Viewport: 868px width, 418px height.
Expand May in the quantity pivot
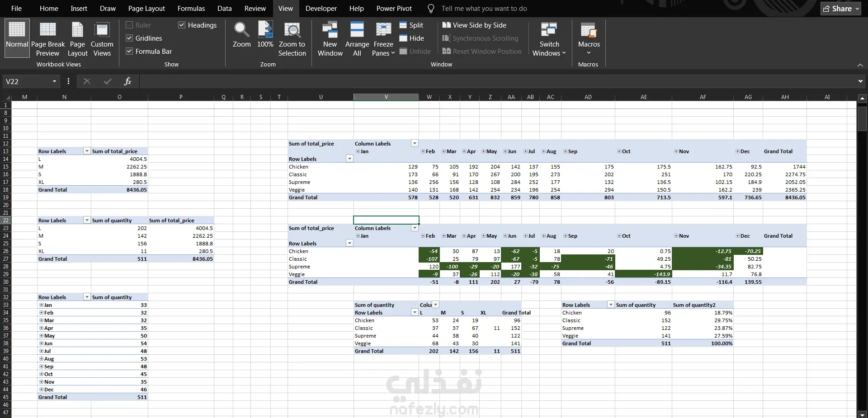tap(41, 336)
